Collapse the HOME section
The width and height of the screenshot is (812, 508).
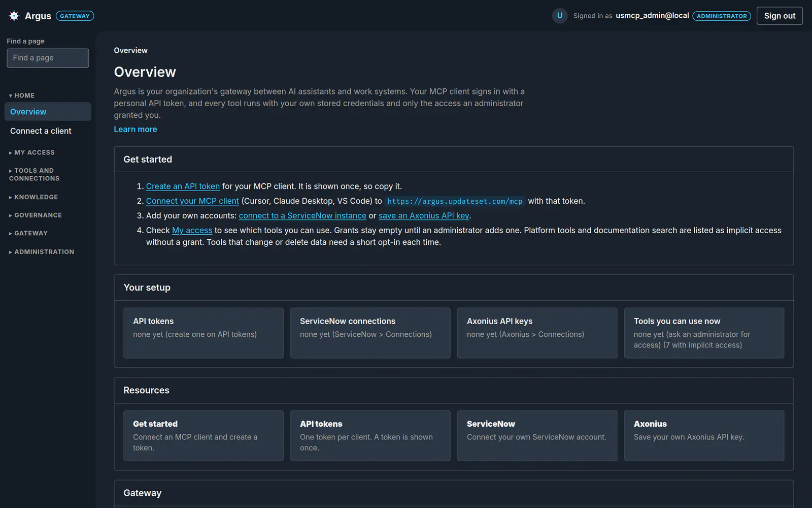22,96
